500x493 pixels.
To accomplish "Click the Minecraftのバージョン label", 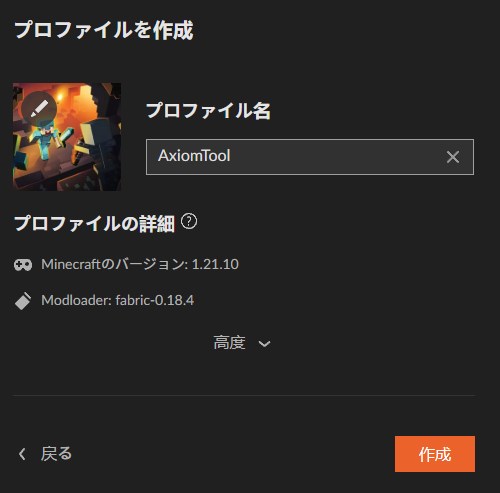I will 113,264.
